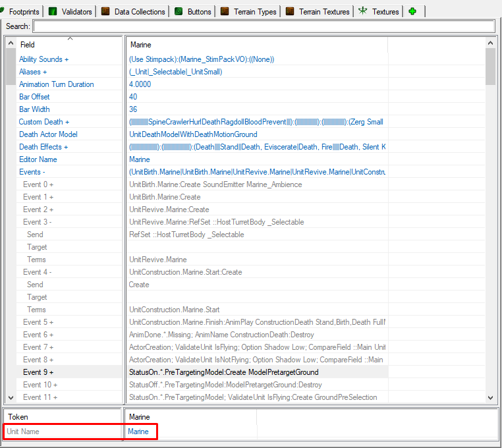Click the AnimDone ConstructionDeath Destroy value
The width and height of the screenshot is (502, 448).
221,335
